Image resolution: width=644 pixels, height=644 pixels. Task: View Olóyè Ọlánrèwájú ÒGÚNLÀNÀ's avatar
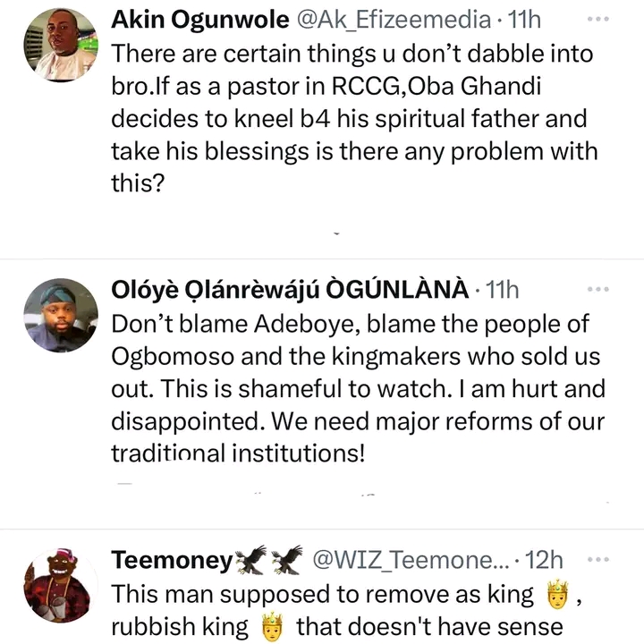point(58,315)
